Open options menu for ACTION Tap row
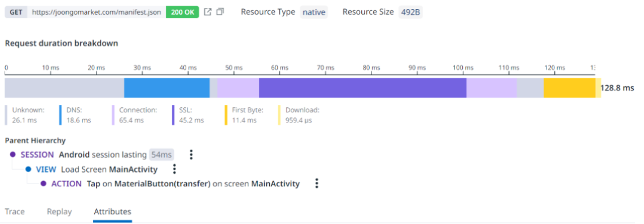The width and height of the screenshot is (644, 224). 317,183
